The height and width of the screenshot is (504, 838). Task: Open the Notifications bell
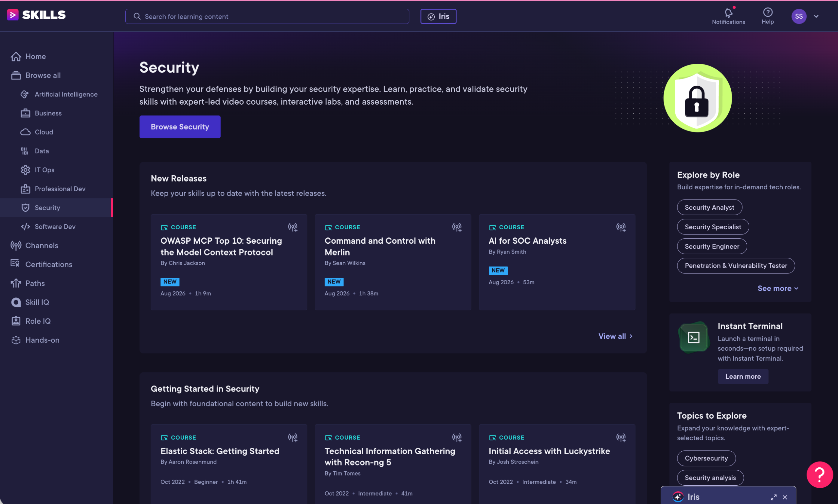(x=728, y=13)
